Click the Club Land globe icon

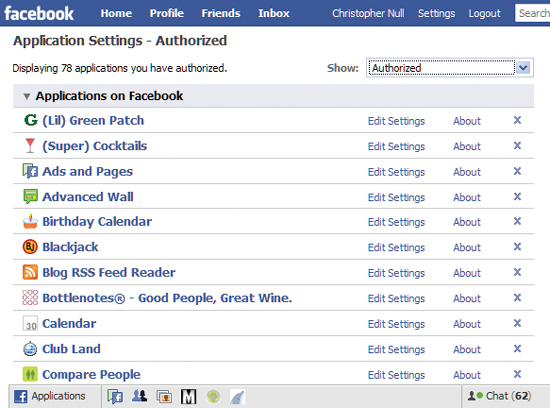click(30, 349)
